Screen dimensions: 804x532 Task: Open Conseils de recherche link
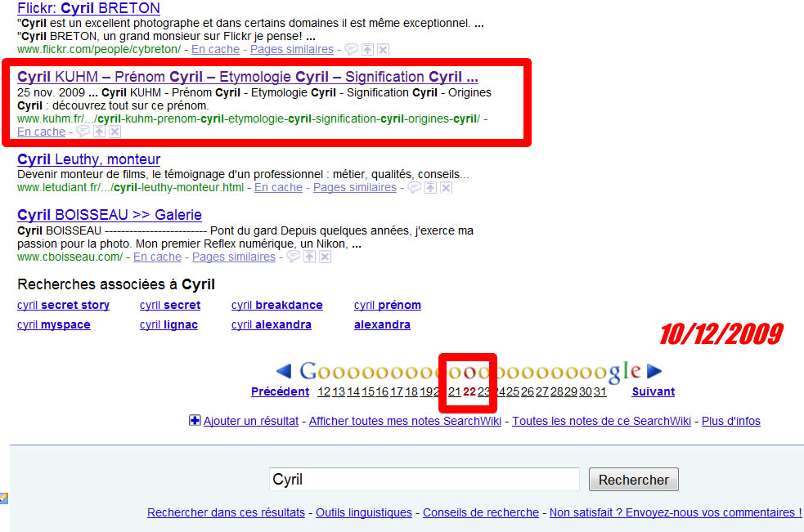click(481, 512)
